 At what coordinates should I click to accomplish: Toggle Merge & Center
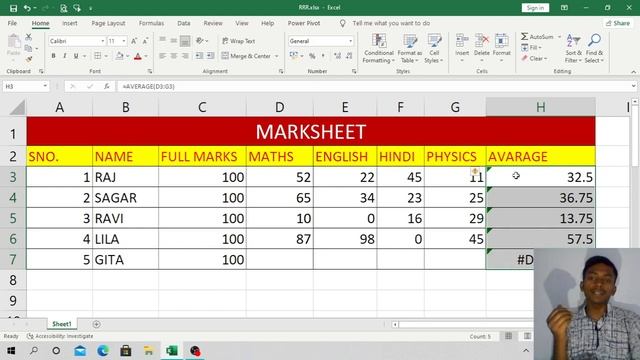(x=246, y=56)
